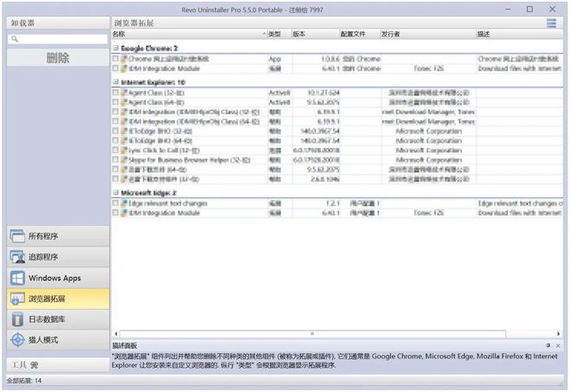
Task: Expand the 卸载器 panel header
Action: click(58, 23)
